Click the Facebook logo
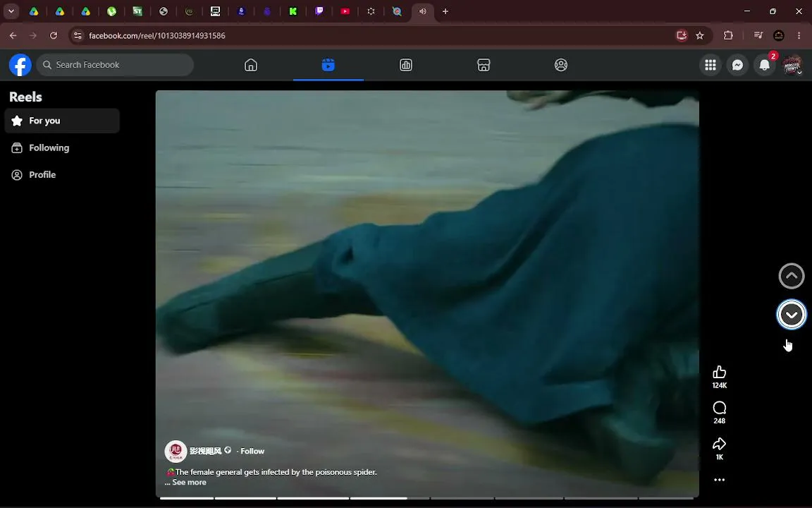 (20, 65)
